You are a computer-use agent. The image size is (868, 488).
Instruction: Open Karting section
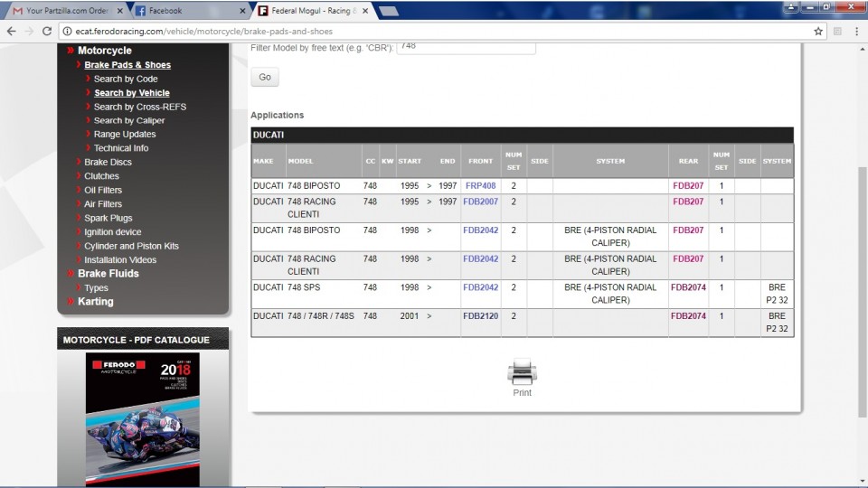coord(95,302)
